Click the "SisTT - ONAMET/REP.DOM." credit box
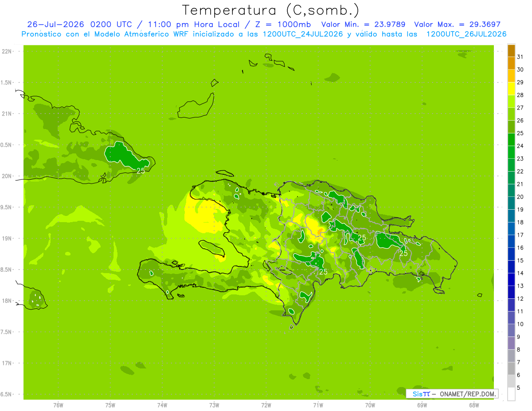 452,394
